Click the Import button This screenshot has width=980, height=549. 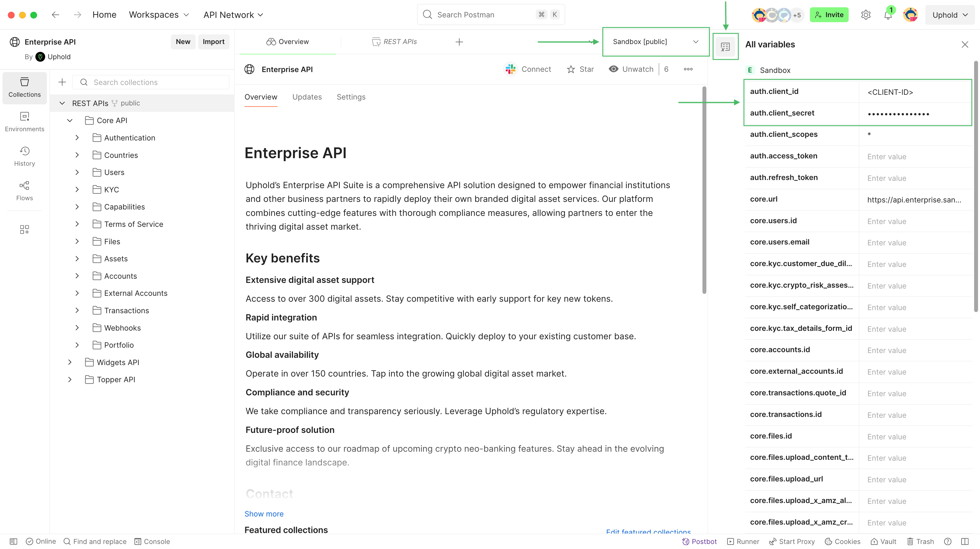[x=213, y=41]
